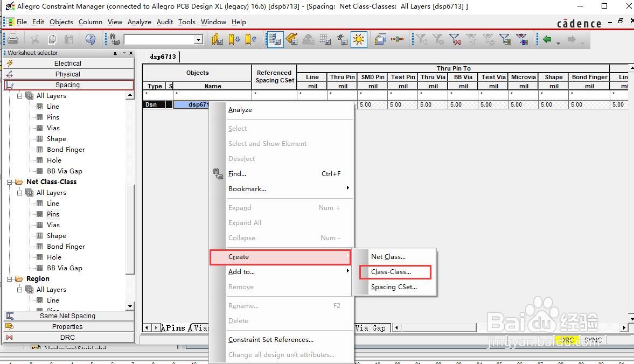Click the yellow DRC status indicator
The image size is (634, 364).
567,340
